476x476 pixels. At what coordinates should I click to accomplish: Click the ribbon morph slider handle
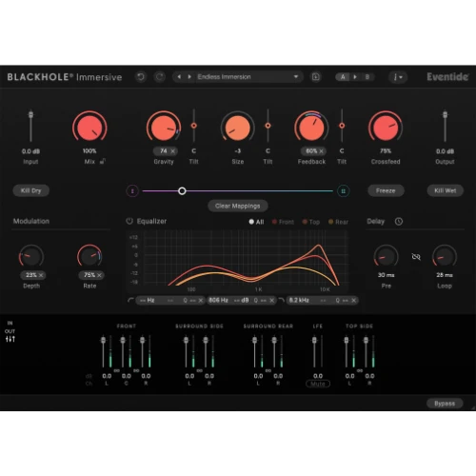(x=182, y=191)
